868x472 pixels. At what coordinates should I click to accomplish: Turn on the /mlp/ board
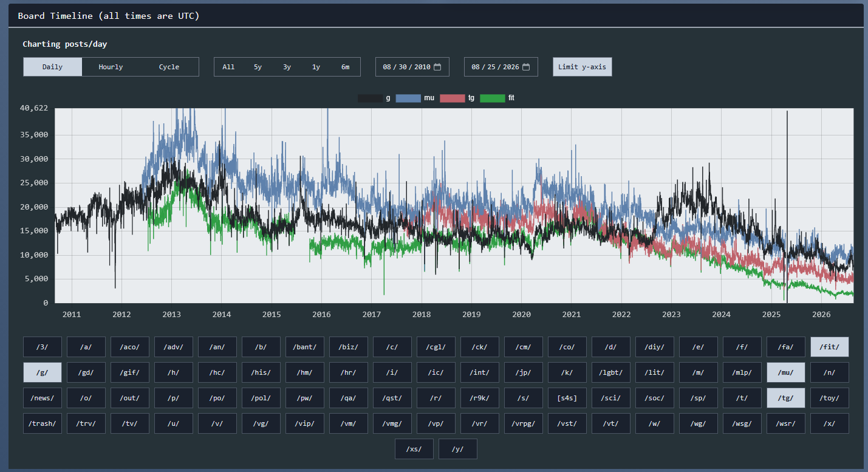pos(742,372)
